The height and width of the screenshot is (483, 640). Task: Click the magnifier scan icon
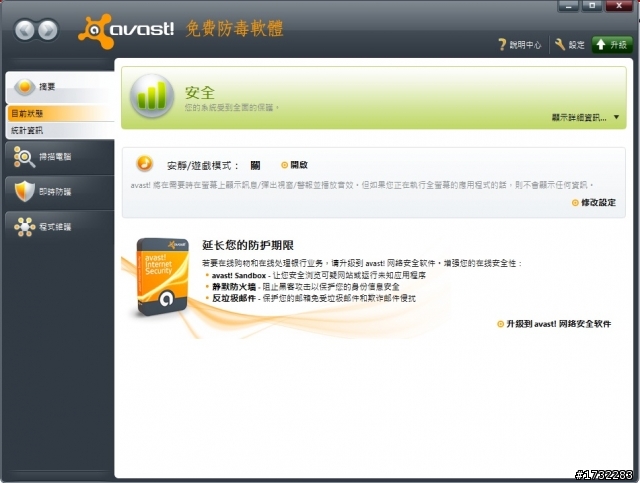(x=24, y=157)
